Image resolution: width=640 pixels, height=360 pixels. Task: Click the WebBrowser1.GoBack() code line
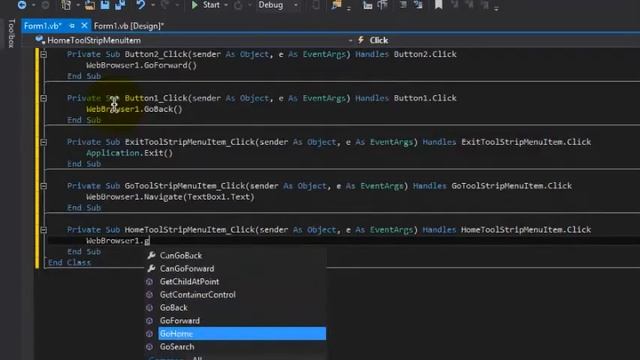click(134, 109)
